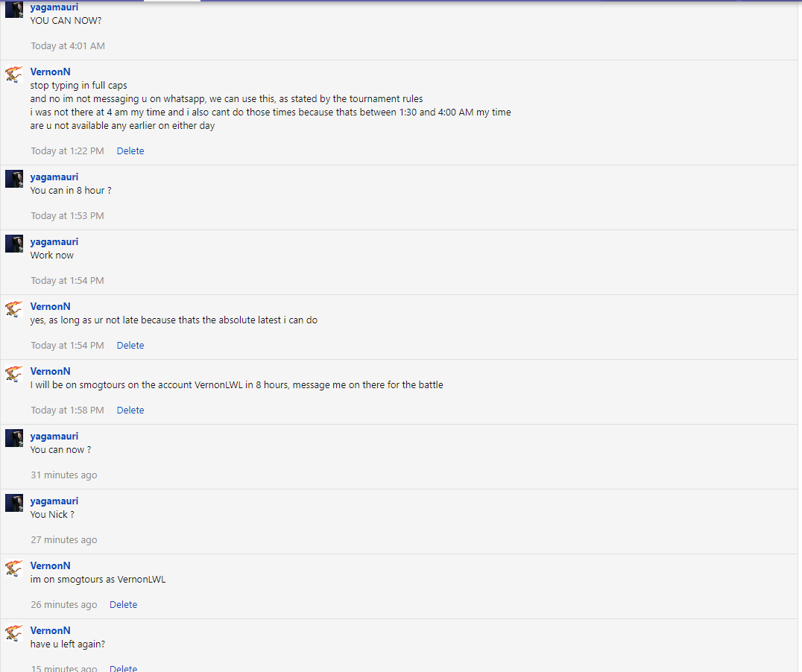Image resolution: width=802 pixels, height=672 pixels.
Task: Delete the 1:58 PM message
Action: click(130, 411)
